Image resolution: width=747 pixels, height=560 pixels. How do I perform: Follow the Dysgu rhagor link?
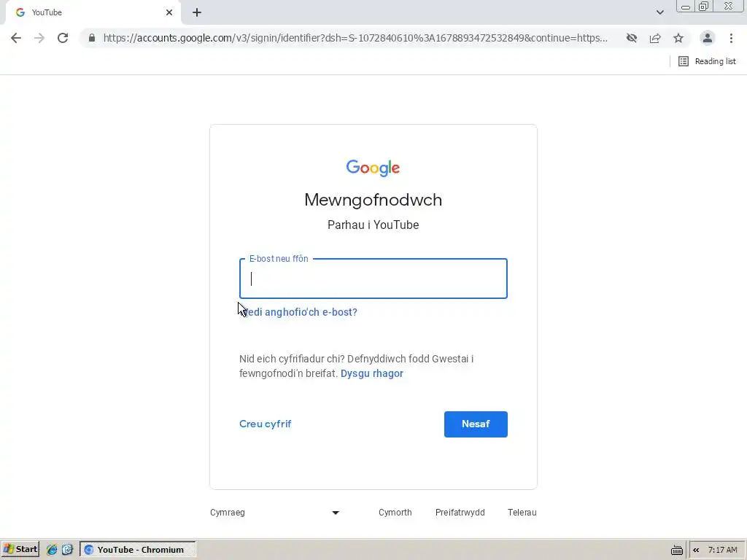(371, 373)
